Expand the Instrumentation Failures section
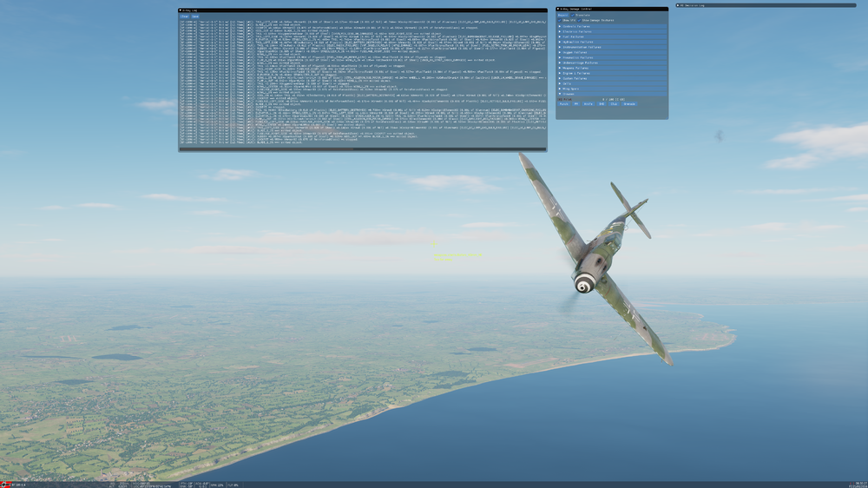The image size is (868, 488). 612,47
